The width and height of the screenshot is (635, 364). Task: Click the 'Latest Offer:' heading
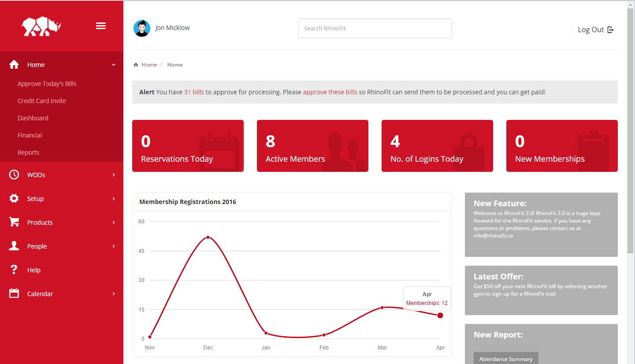[498, 277]
